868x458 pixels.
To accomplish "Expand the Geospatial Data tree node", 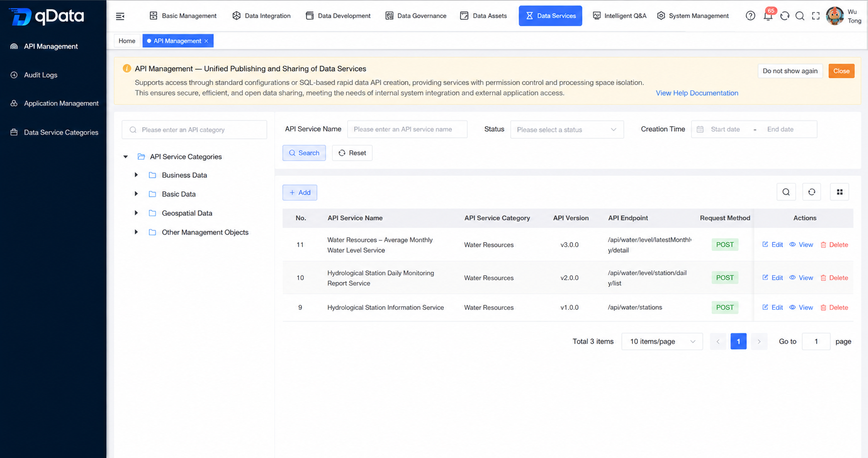I will [136, 213].
